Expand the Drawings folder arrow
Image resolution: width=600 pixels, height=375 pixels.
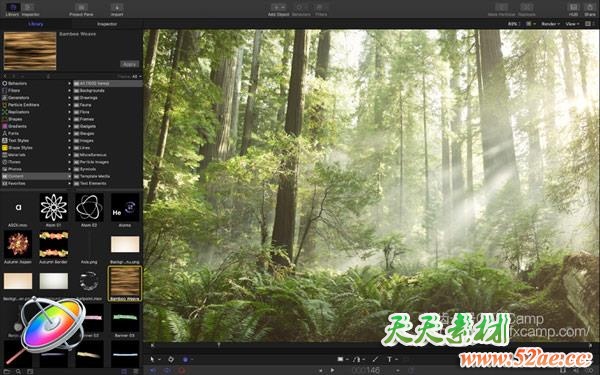pos(70,98)
